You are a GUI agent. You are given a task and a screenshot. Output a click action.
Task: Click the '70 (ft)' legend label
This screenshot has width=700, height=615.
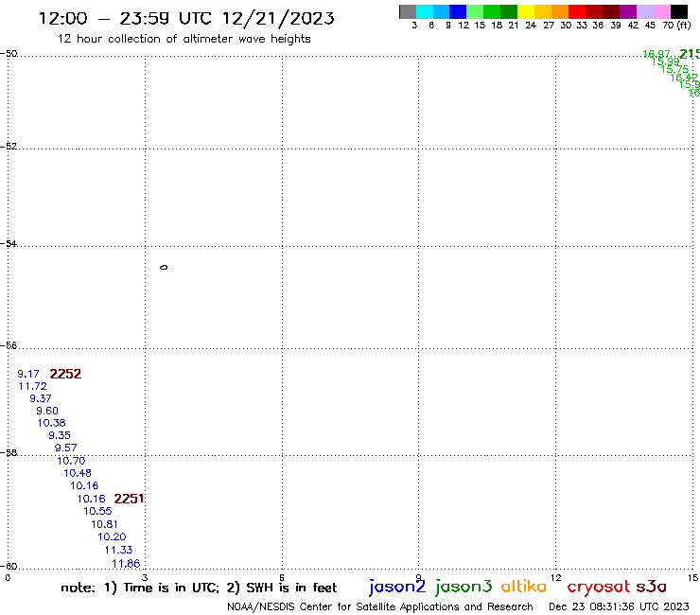pyautogui.click(x=676, y=25)
